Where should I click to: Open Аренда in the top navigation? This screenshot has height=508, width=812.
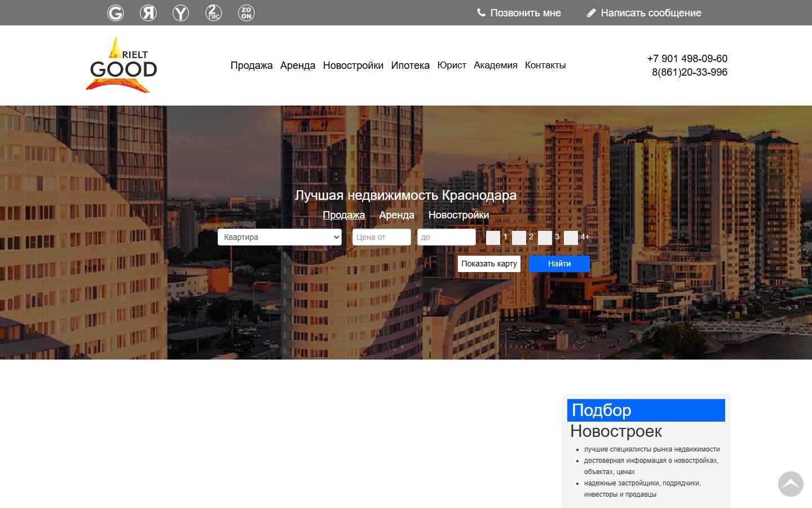click(x=298, y=65)
